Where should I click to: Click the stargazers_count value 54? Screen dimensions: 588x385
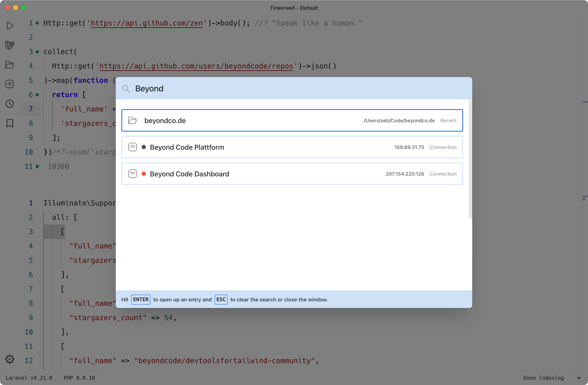[168, 318]
